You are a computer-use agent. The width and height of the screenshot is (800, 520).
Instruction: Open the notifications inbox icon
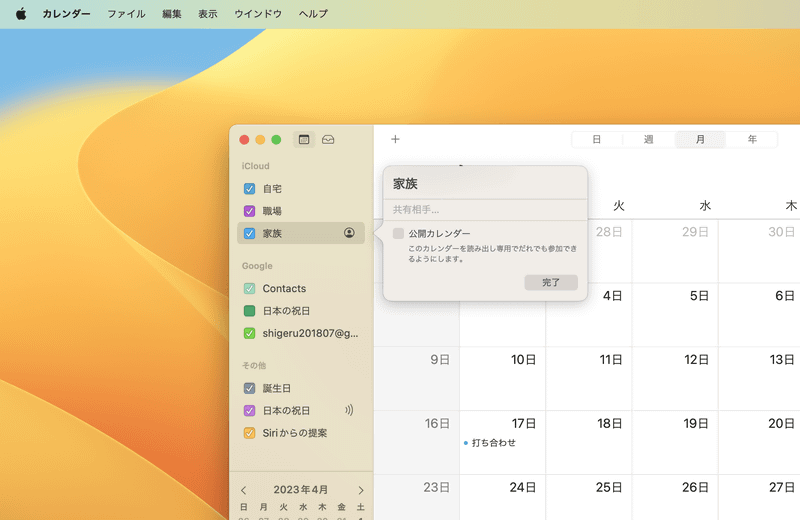tap(328, 139)
